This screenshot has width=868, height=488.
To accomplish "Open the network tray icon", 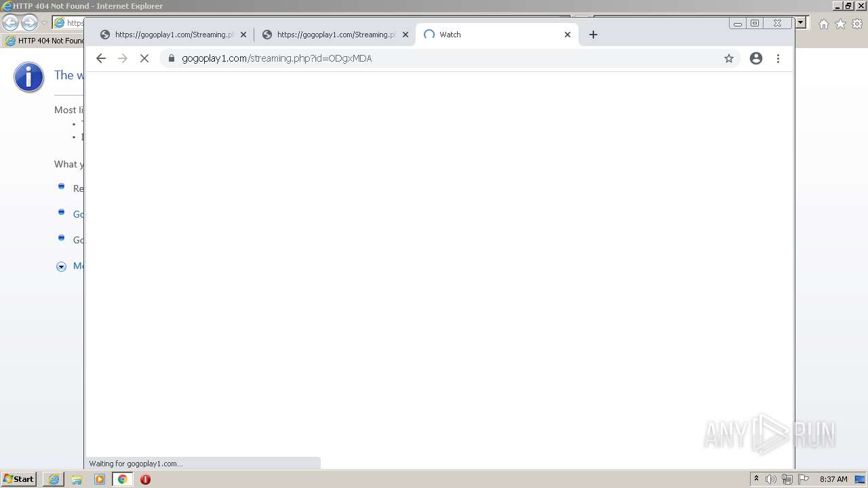I will [787, 479].
